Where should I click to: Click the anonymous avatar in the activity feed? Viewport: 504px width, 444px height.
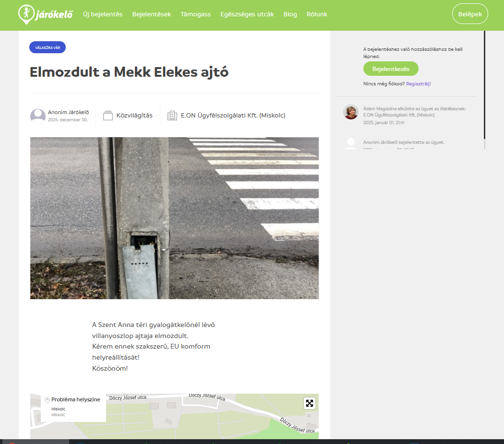coord(351,143)
